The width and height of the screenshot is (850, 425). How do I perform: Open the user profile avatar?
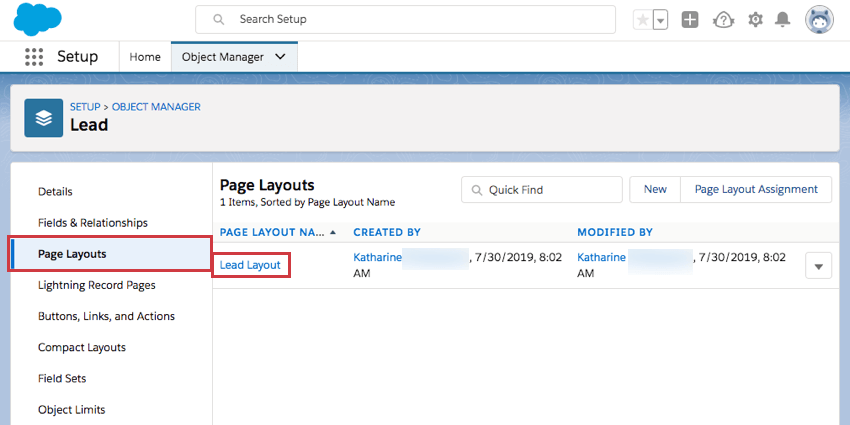[819, 20]
